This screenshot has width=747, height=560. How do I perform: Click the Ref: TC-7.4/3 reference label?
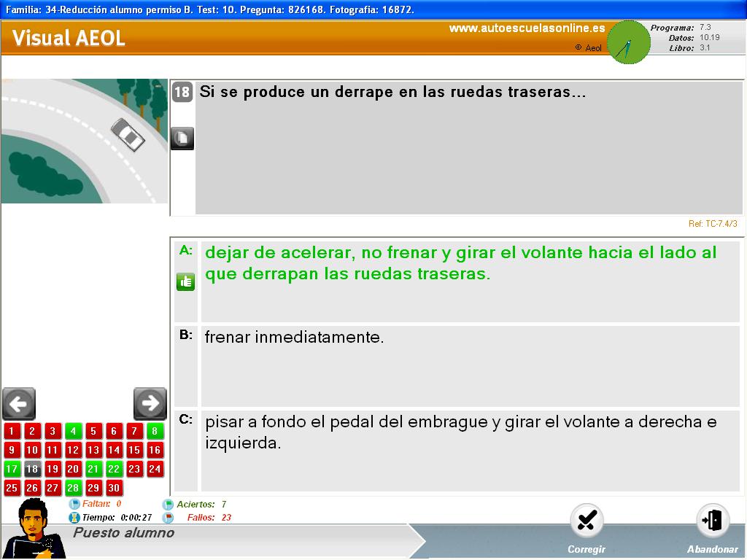[x=712, y=224]
